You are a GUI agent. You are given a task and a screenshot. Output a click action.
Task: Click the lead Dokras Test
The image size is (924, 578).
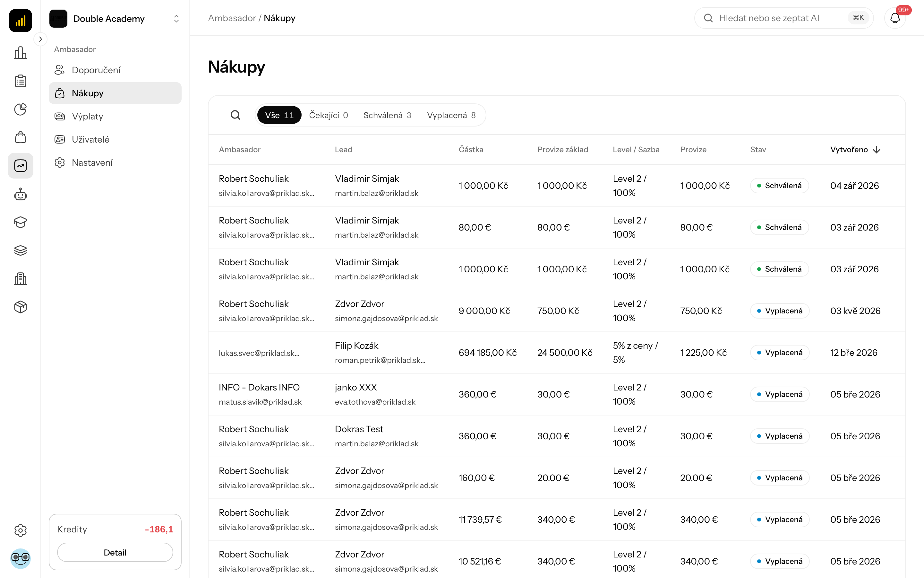click(359, 429)
